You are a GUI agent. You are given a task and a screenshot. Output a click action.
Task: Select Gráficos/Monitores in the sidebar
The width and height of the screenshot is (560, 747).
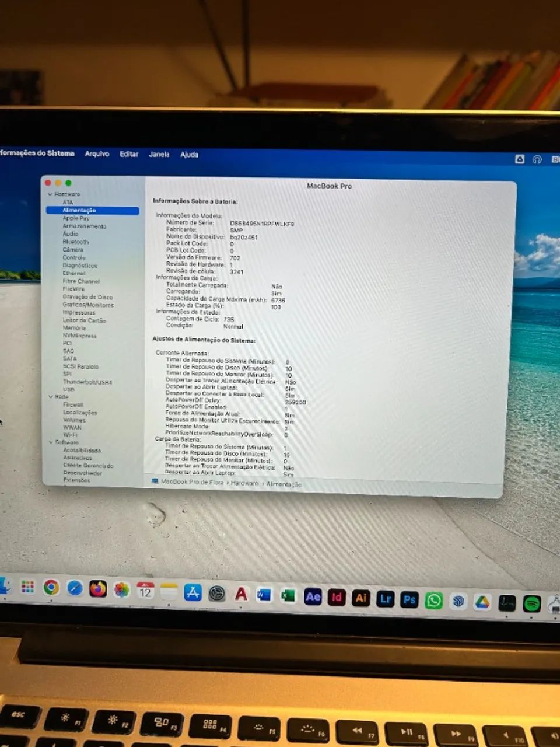click(88, 305)
